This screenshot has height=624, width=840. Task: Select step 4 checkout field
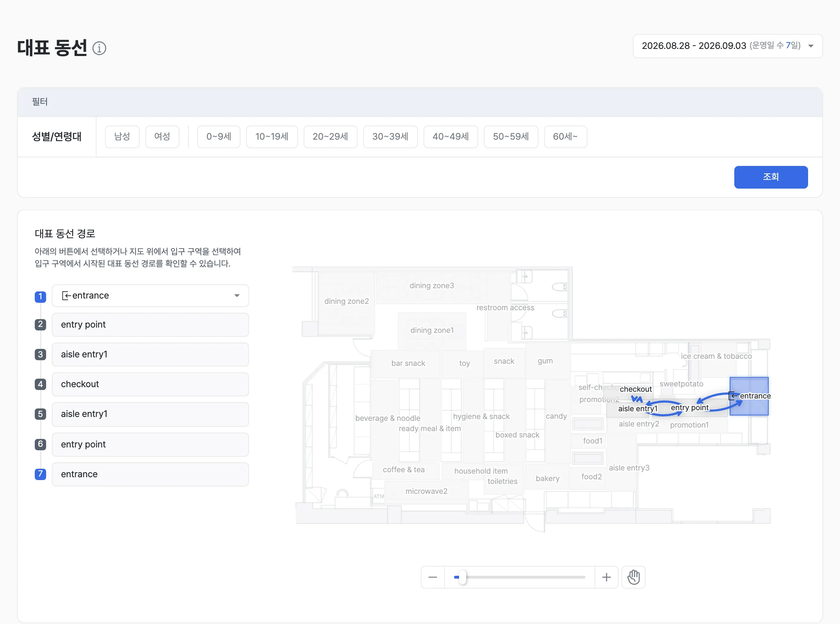(x=150, y=384)
